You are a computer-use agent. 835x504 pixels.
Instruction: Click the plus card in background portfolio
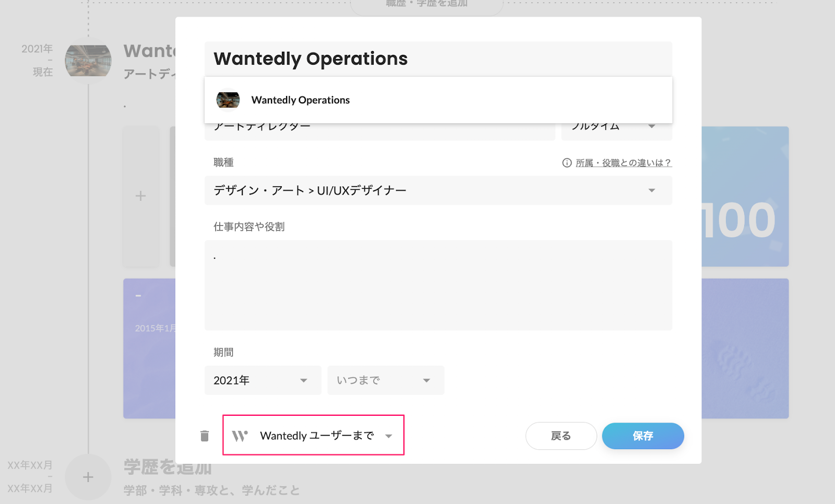141,196
